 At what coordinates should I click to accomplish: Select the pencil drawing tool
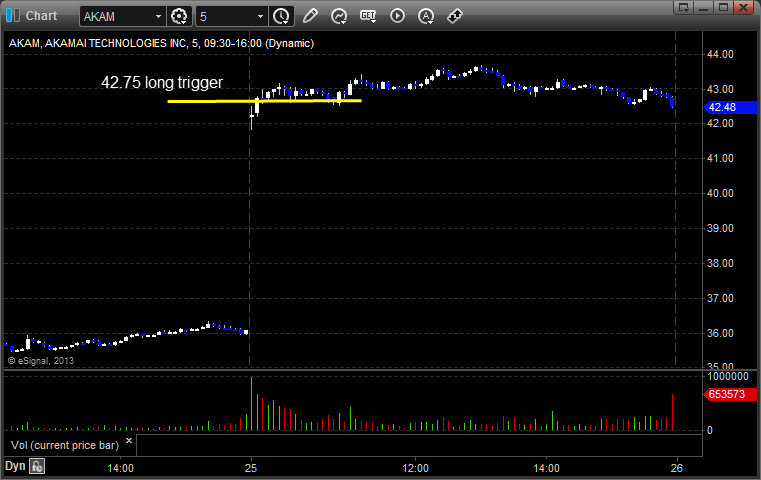click(x=310, y=16)
